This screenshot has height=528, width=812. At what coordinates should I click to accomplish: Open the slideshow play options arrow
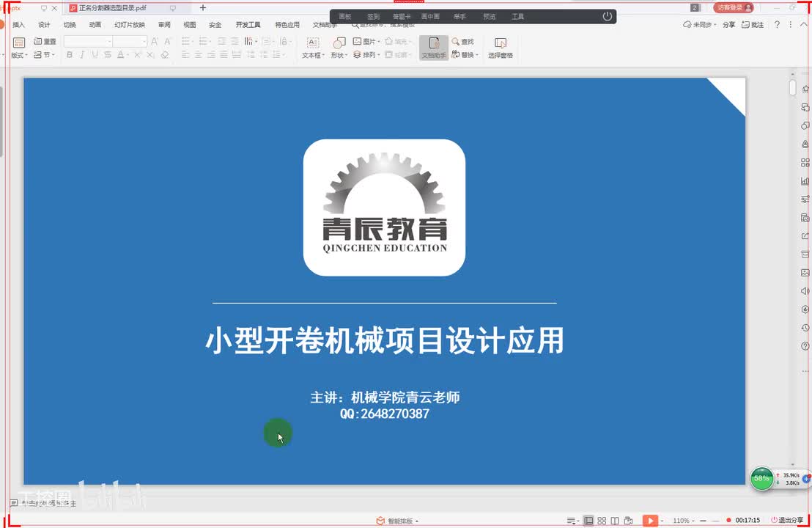click(x=662, y=521)
